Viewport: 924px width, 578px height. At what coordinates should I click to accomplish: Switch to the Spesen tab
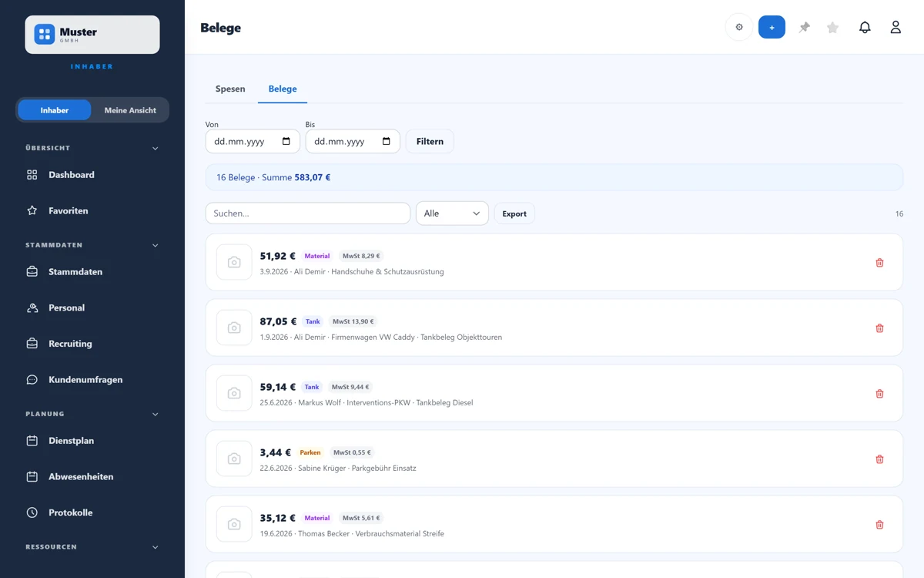tap(230, 89)
